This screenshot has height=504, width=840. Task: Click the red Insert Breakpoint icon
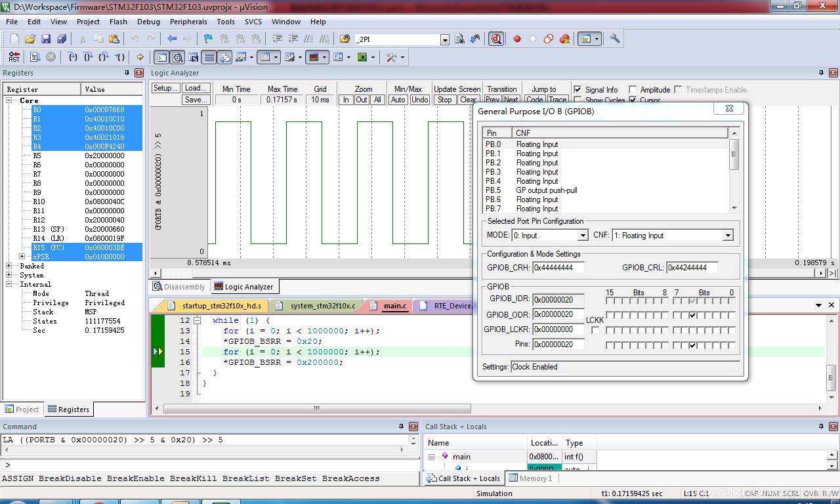(517, 39)
